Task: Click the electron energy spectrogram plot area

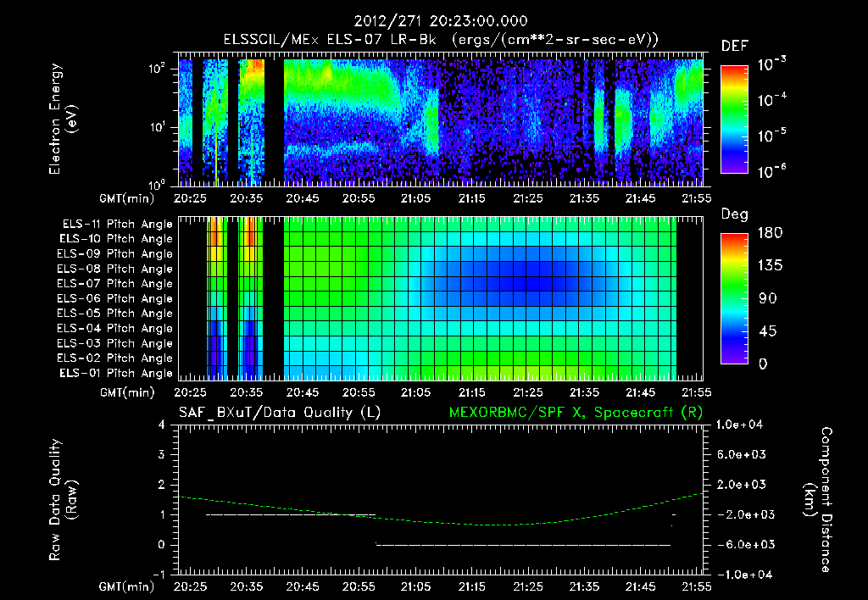Action: coord(441,119)
